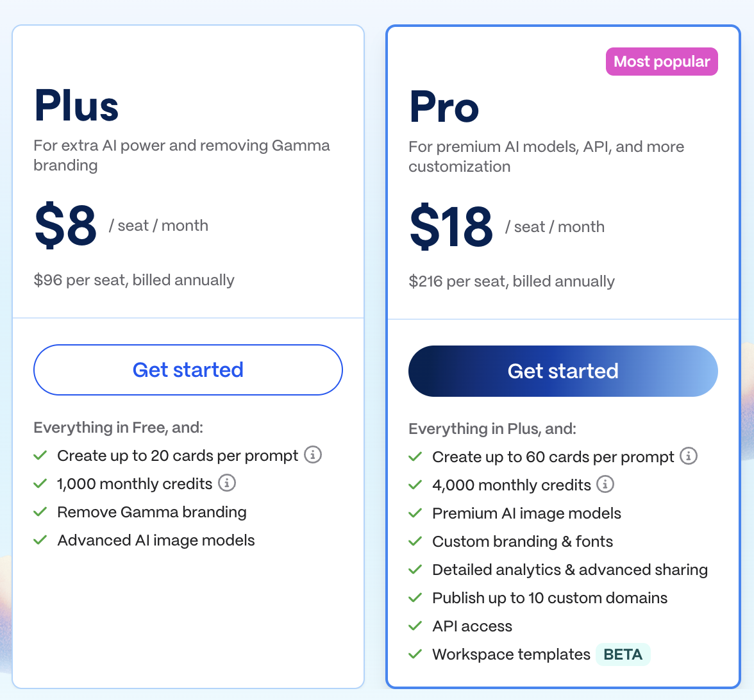Click Detailed analytics & advanced sharing text
The width and height of the screenshot is (754, 700).
(x=569, y=570)
